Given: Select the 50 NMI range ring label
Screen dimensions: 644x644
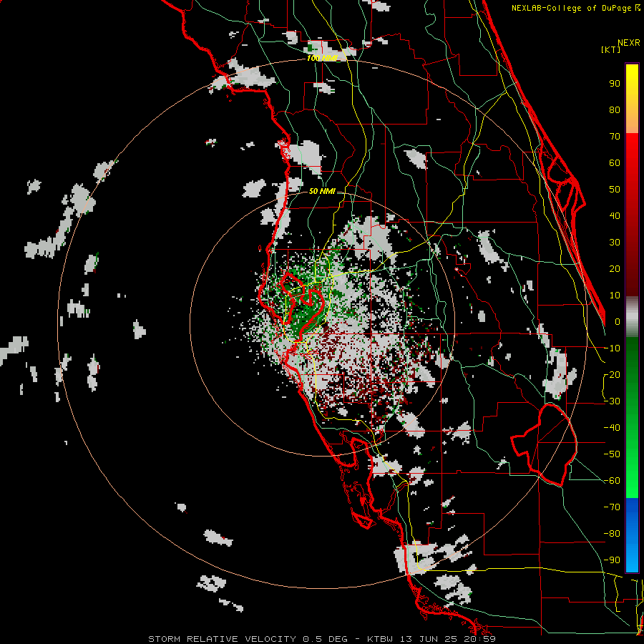Looking at the screenshot, I should click(x=322, y=191).
